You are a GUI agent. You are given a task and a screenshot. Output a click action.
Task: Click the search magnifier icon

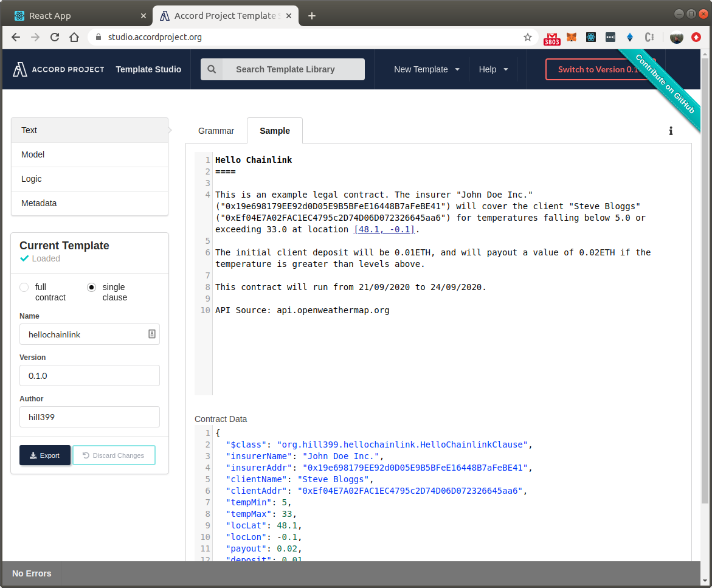point(212,69)
